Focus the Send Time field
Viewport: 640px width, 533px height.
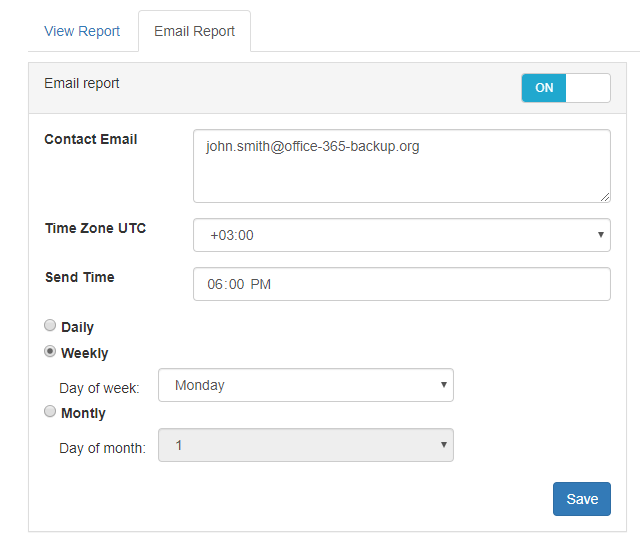point(402,284)
